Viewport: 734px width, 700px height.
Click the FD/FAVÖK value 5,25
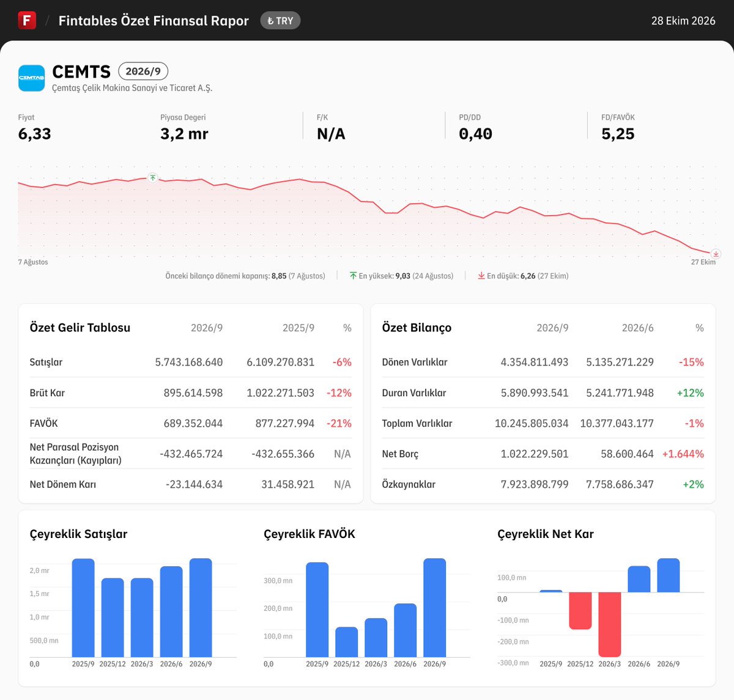[618, 134]
